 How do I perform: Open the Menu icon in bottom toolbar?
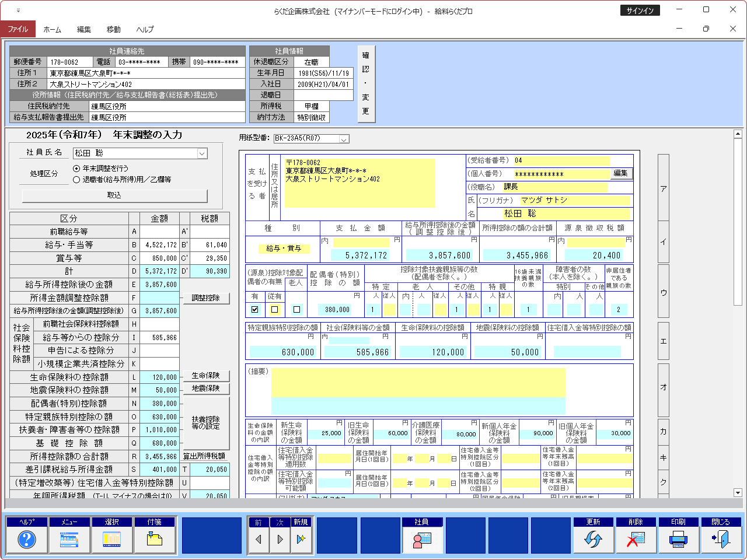click(69, 540)
